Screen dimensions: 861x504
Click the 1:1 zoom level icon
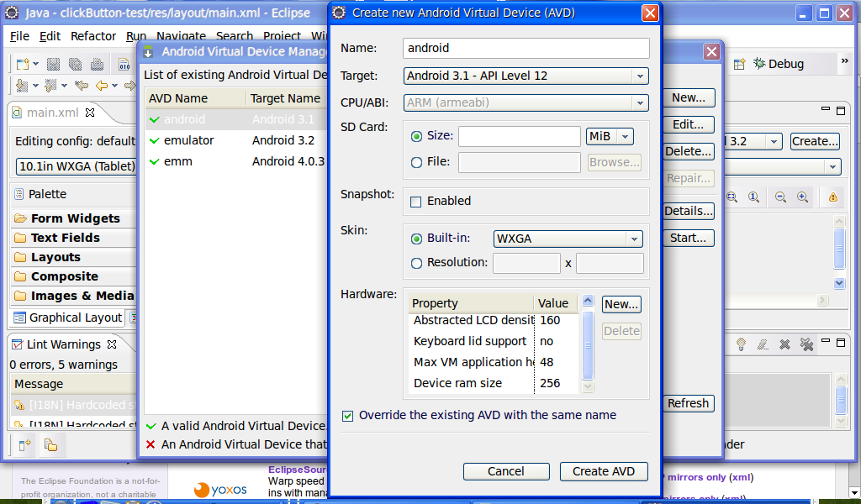pos(753,197)
